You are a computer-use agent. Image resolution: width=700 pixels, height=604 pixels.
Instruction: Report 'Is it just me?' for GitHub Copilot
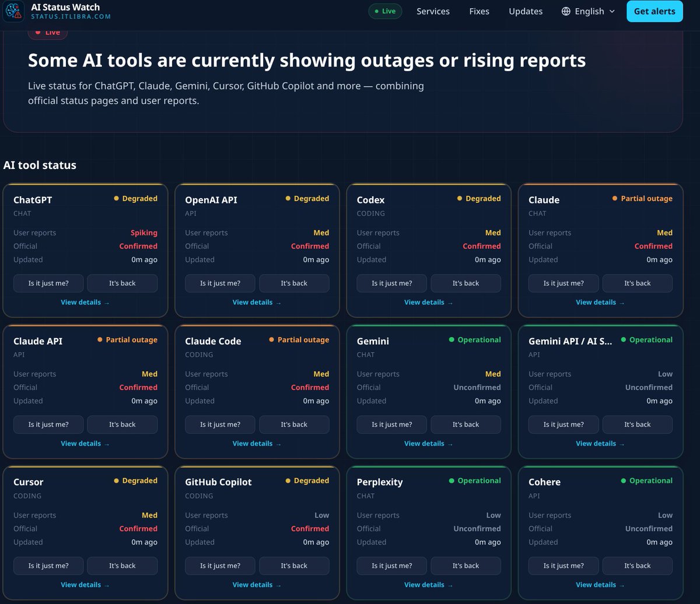(x=220, y=566)
